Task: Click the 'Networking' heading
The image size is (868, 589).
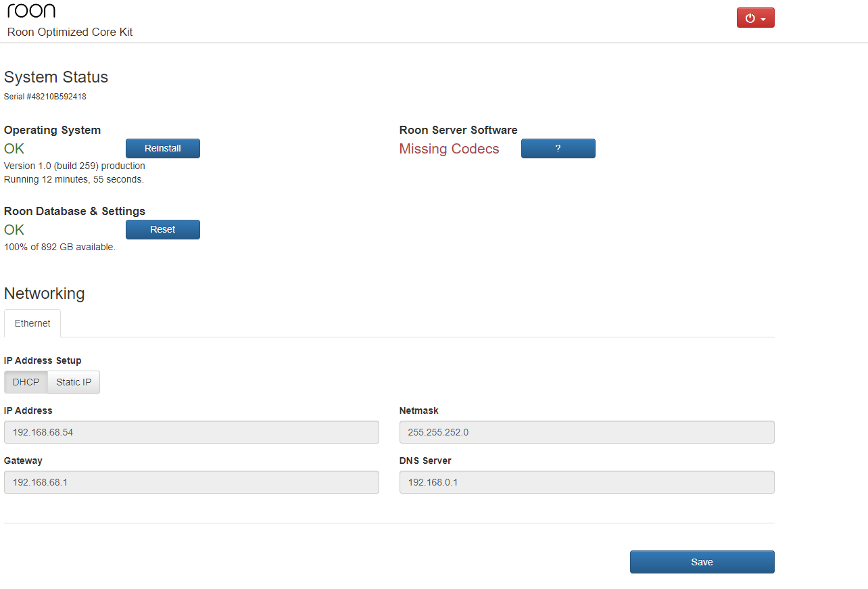Action: [x=45, y=293]
